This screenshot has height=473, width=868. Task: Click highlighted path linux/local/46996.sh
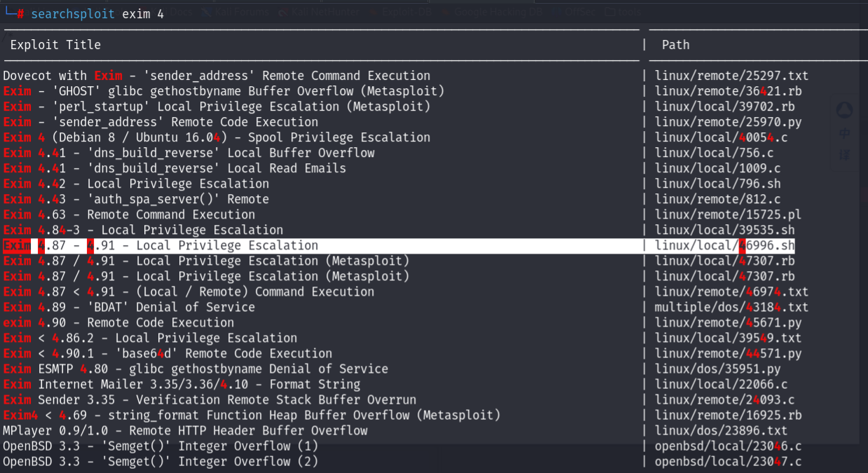[724, 245]
